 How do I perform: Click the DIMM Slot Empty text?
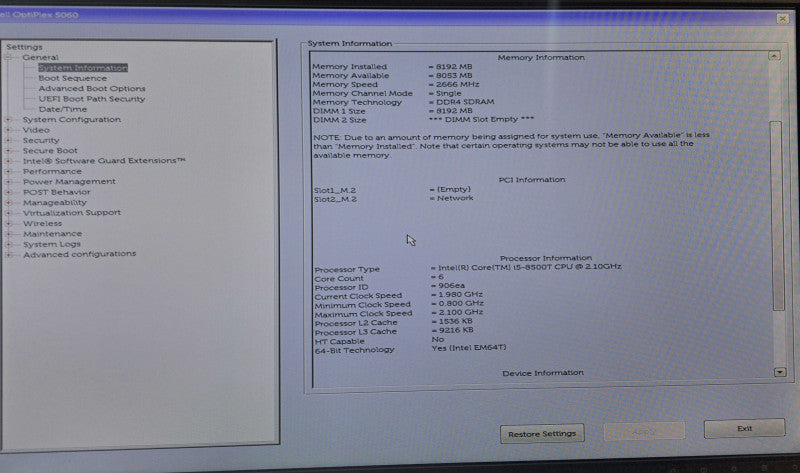(481, 119)
